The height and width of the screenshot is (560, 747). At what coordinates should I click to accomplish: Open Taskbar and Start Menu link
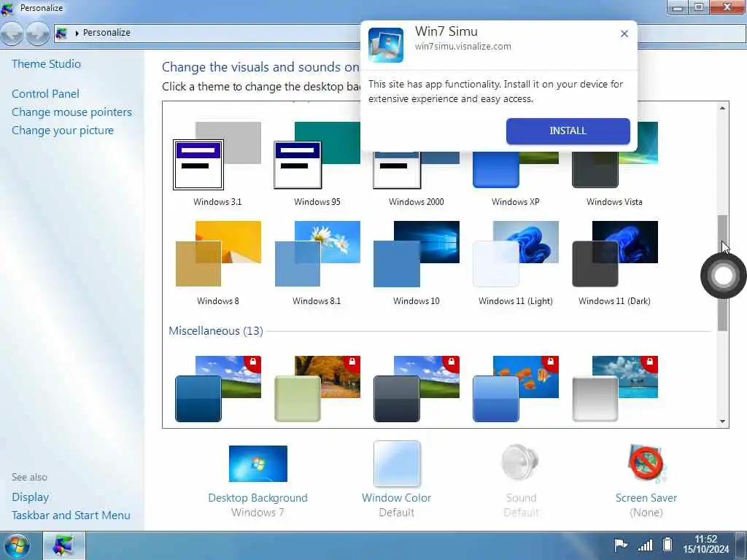[x=71, y=516]
